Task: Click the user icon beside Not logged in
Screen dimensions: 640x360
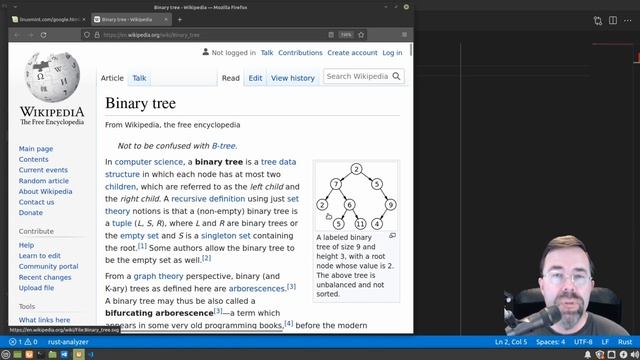Action: pos(206,52)
